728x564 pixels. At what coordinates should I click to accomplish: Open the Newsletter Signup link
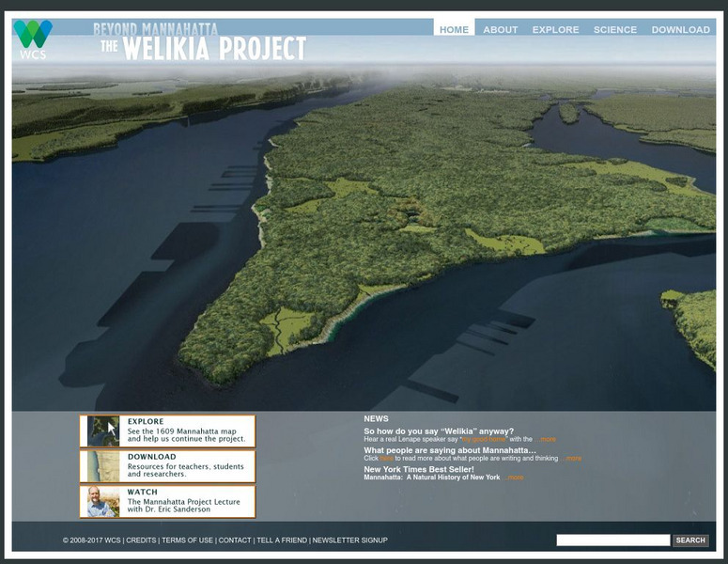click(349, 540)
